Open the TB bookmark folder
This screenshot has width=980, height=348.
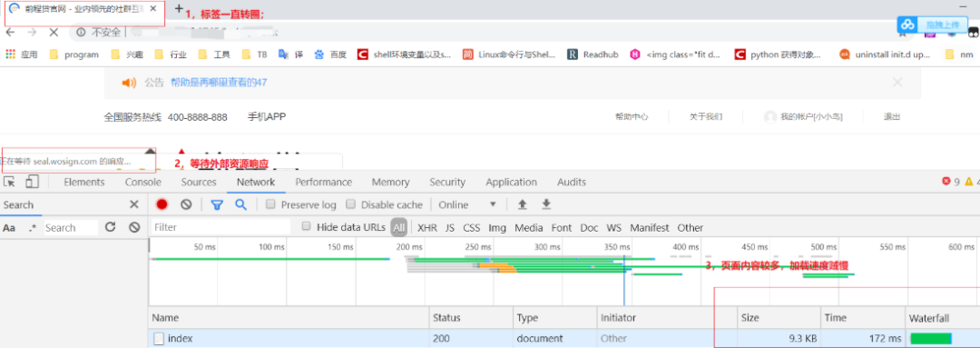[x=254, y=55]
